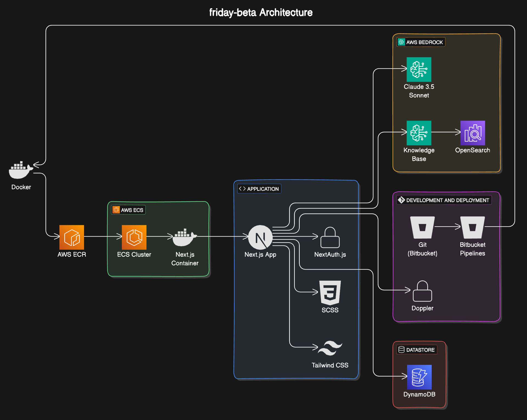Select the 'Claude 3.5 Sonnet' caption text
The height and width of the screenshot is (420, 527).
419,91
